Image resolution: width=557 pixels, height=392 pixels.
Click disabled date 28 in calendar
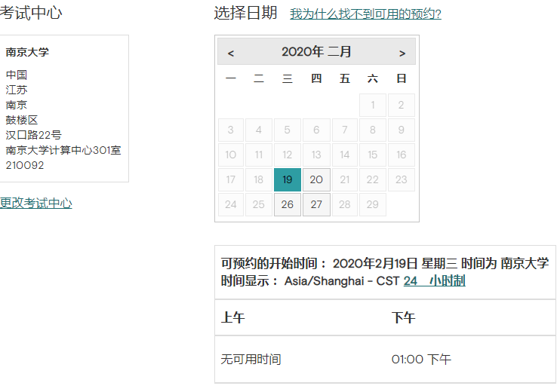(345, 204)
